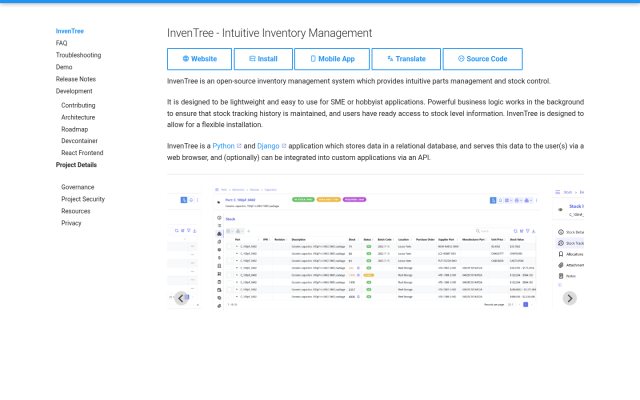Click the phone icon on Mobile App button
Screen dimensions: 640x400
coord(313,59)
